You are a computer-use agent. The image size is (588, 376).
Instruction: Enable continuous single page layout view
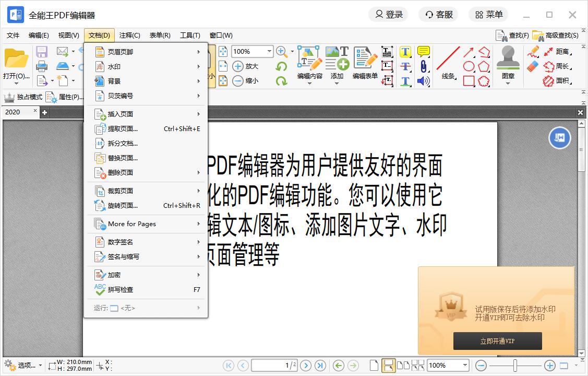[x=388, y=366]
